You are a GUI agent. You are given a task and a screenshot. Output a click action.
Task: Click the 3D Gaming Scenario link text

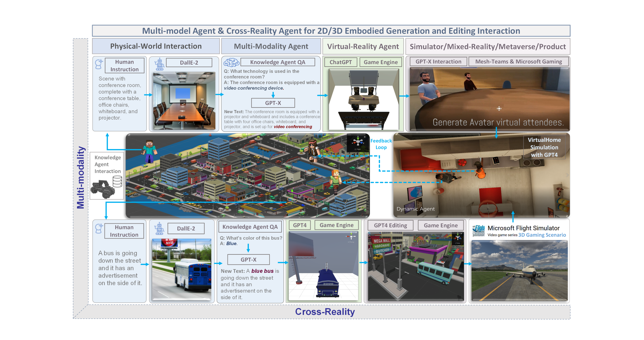pos(542,235)
